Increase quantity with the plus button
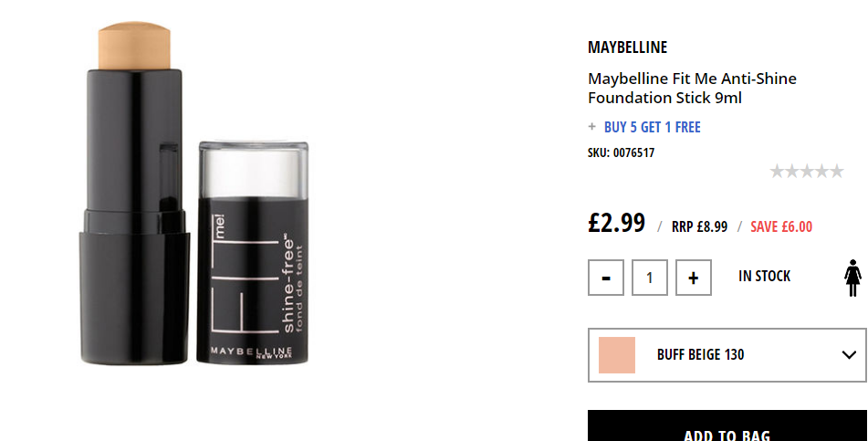Image resolution: width=868 pixels, height=441 pixels. [693, 278]
